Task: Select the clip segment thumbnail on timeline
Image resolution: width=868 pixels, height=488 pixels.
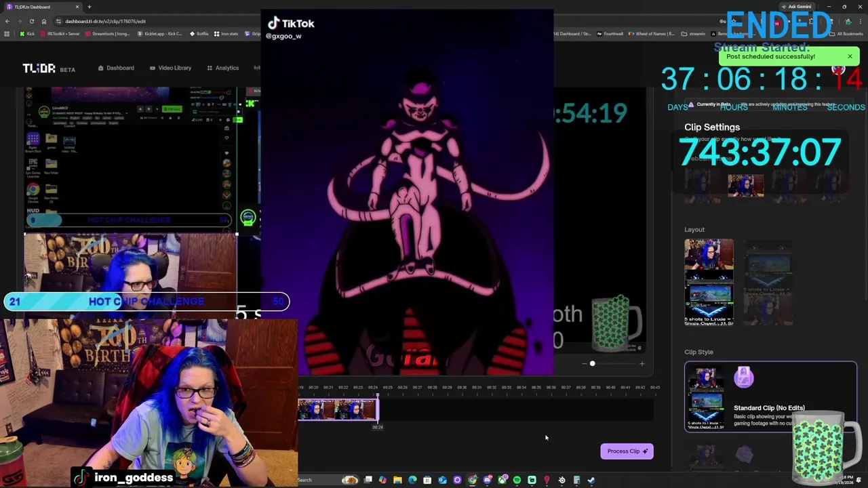Action: (338, 409)
